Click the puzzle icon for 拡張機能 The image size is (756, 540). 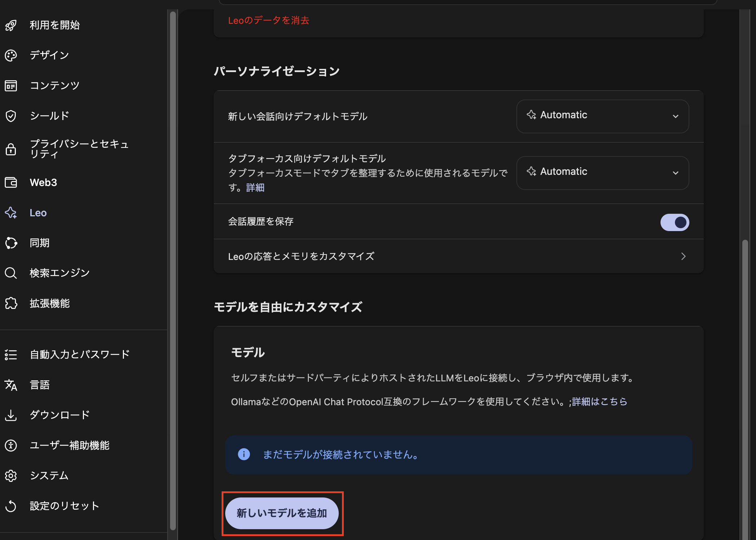click(11, 304)
